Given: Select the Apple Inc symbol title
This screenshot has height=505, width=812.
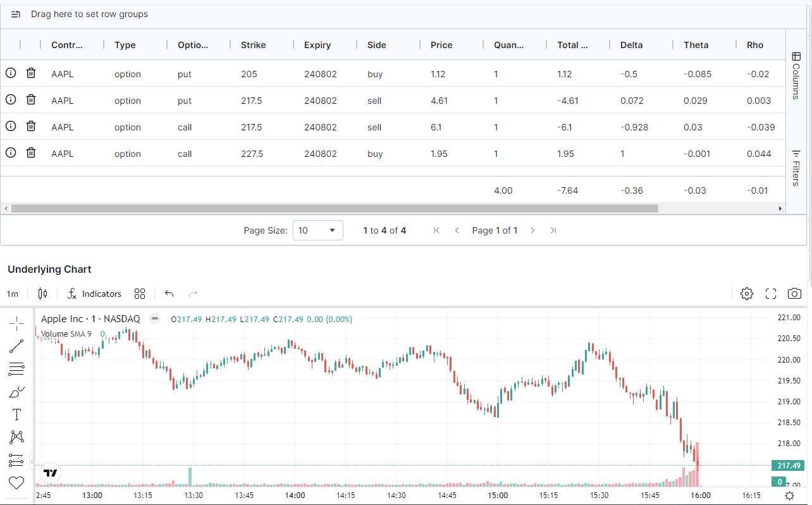Looking at the screenshot, I should [x=90, y=319].
